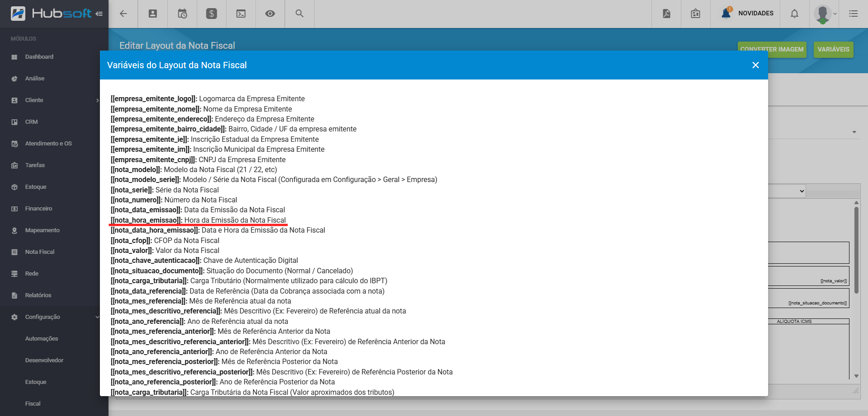Go to Financeiro in the sidebar

(x=38, y=209)
